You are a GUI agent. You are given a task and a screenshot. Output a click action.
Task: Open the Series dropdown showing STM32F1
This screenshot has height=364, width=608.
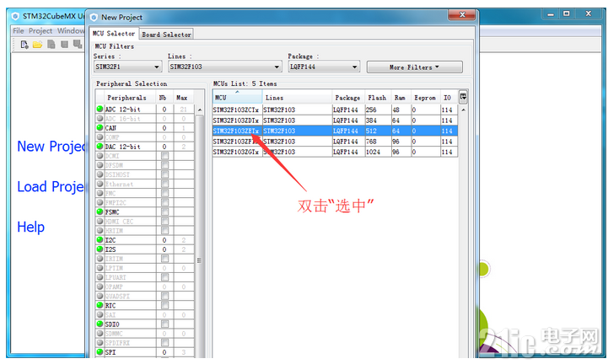[127, 67]
